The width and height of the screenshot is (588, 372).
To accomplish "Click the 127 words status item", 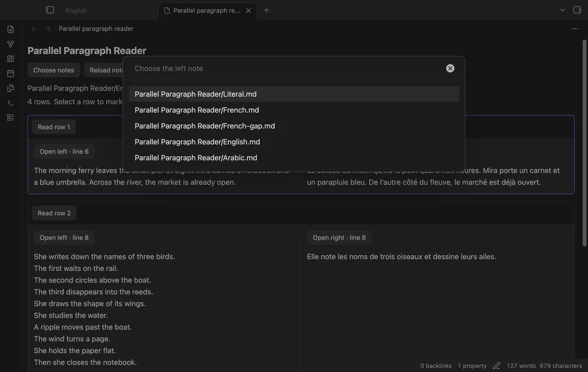I will (x=521, y=366).
